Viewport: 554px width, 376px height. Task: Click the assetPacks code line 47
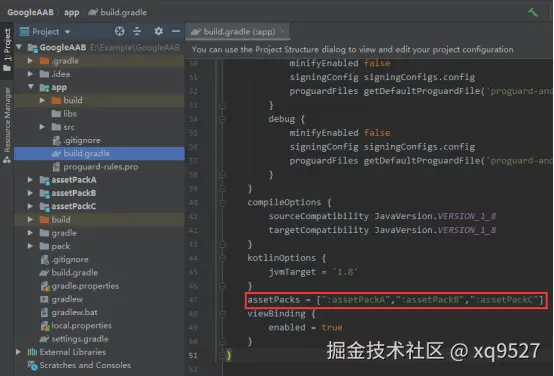[395, 300]
